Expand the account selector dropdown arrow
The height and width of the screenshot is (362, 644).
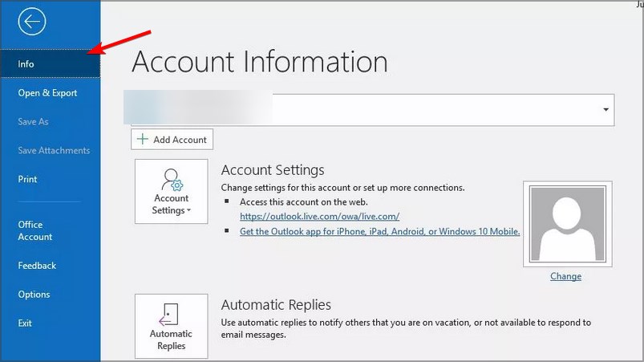click(606, 109)
